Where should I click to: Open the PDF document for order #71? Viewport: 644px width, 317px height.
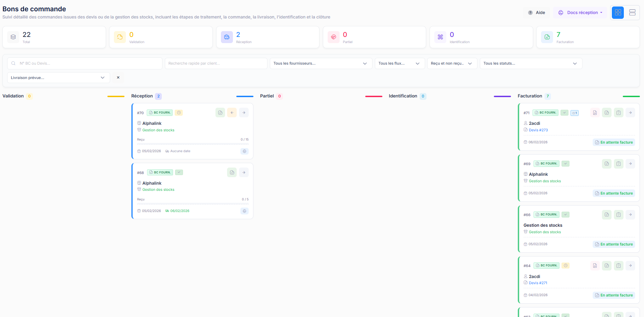point(595,113)
